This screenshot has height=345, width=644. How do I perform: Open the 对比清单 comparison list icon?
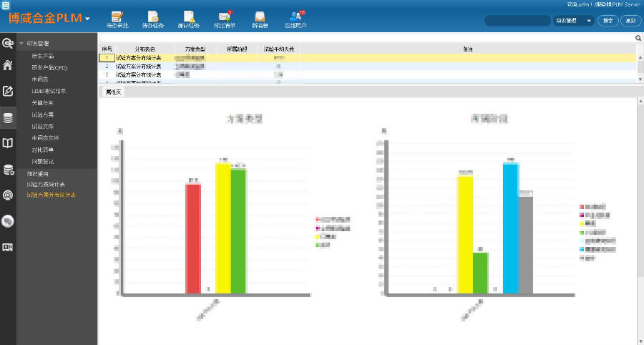(224, 19)
